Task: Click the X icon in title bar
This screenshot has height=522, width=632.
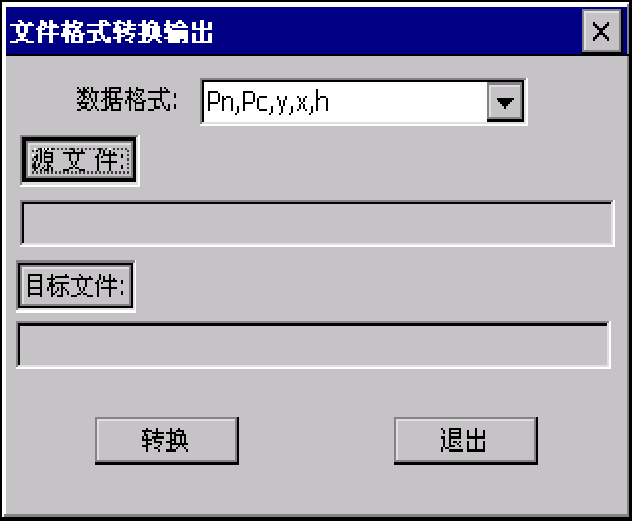Action: coord(601,31)
